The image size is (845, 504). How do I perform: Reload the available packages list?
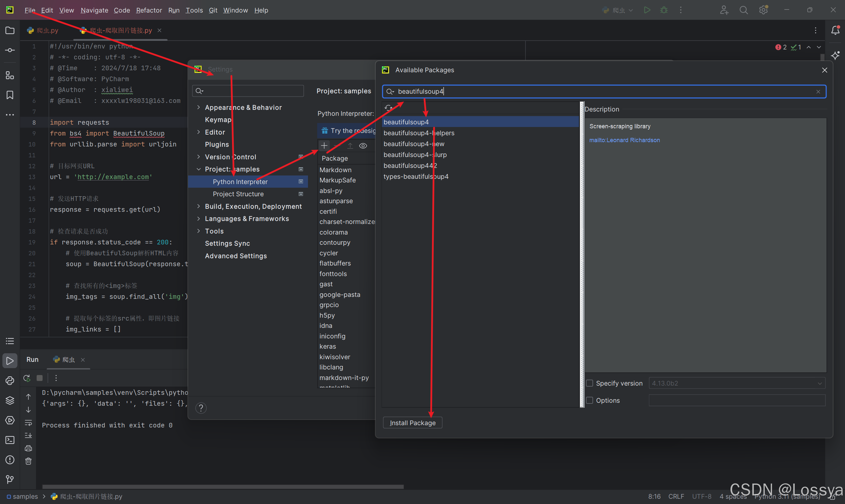pyautogui.click(x=389, y=108)
